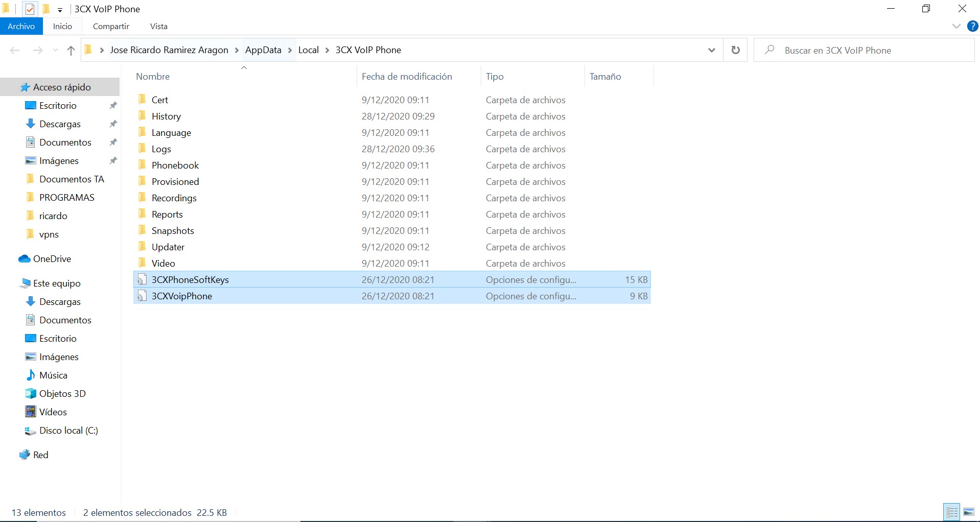Switch to details view layout
The height and width of the screenshot is (522, 980).
(x=952, y=512)
